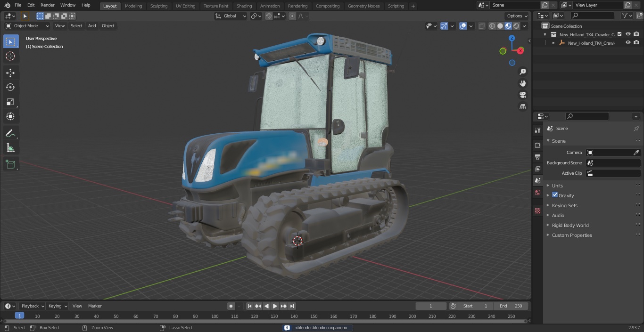Image resolution: width=644 pixels, height=332 pixels.
Task: Open the File menu
Action: 18,5
